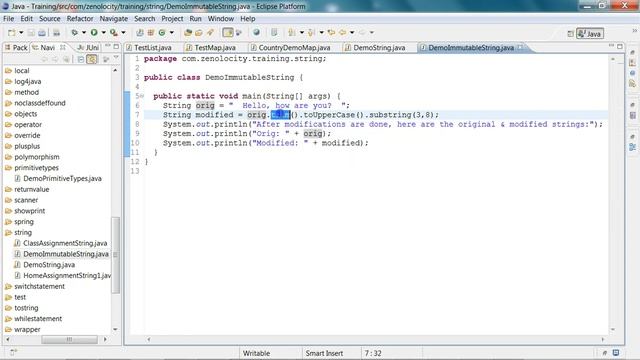Click Navigator scroll down arrow

point(116,329)
